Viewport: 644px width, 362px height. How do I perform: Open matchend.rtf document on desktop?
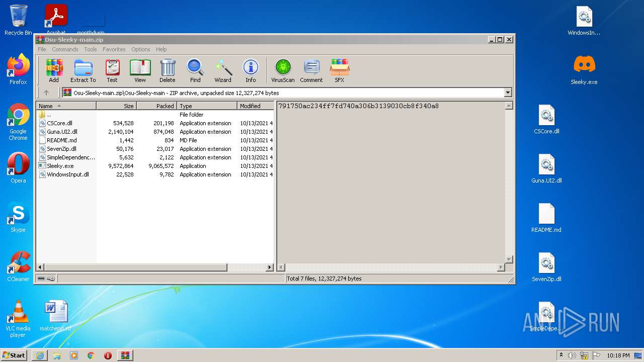point(56,316)
